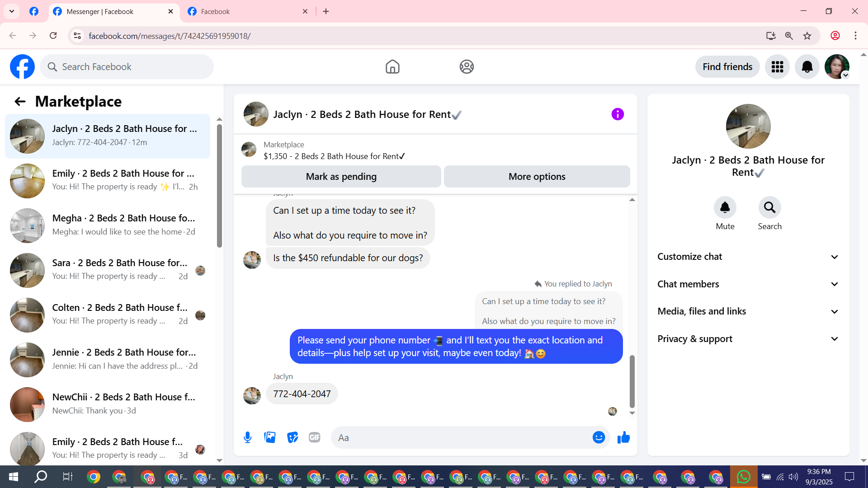Open the account profile picture menu
Screen dimensions: 868x488
coord(837,67)
